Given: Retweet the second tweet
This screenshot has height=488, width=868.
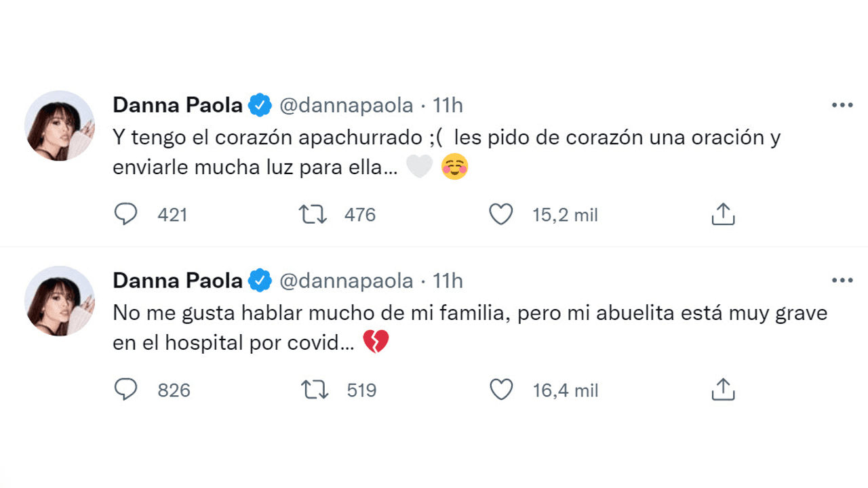Looking at the screenshot, I should coord(313,390).
